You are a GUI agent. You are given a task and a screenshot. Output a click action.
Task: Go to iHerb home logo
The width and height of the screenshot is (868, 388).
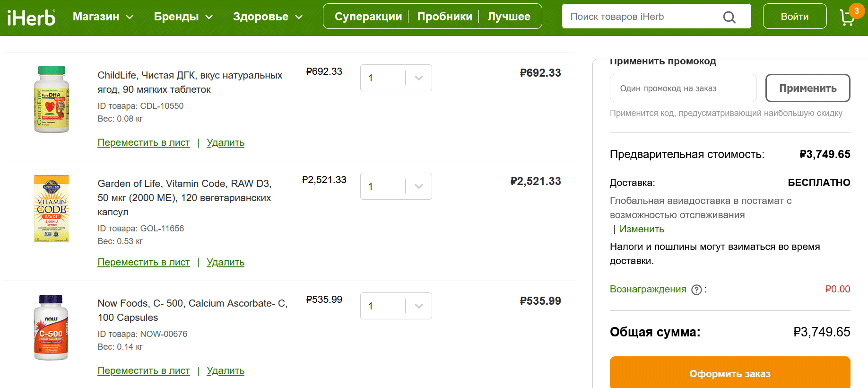[31, 18]
